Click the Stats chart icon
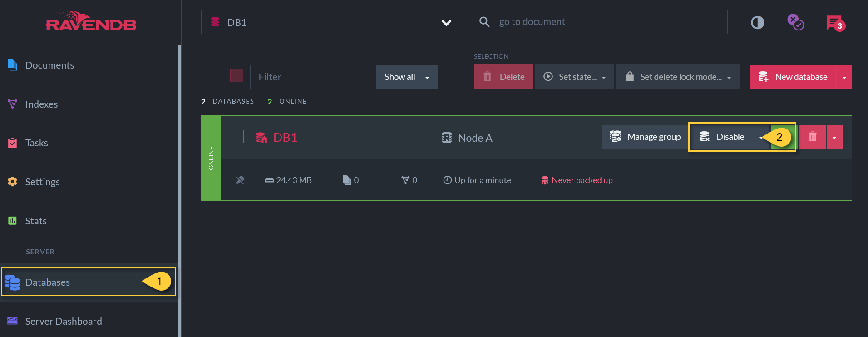Viewport: 868px width, 337px height. (x=12, y=221)
